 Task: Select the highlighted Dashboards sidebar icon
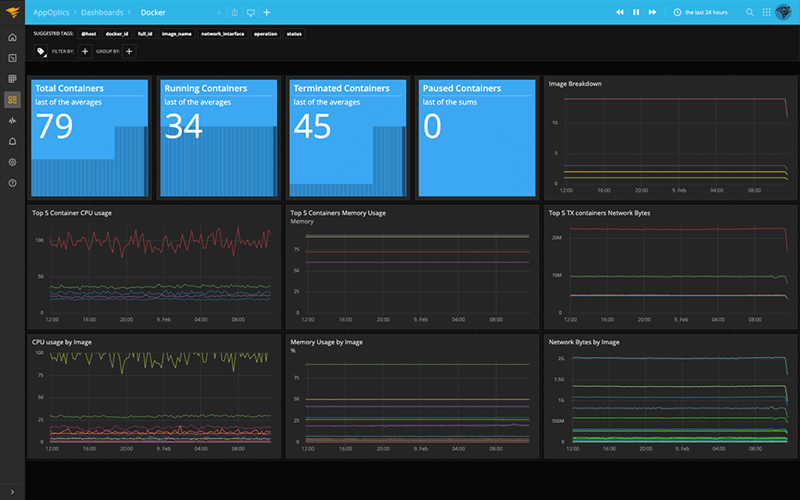pyautogui.click(x=12, y=99)
